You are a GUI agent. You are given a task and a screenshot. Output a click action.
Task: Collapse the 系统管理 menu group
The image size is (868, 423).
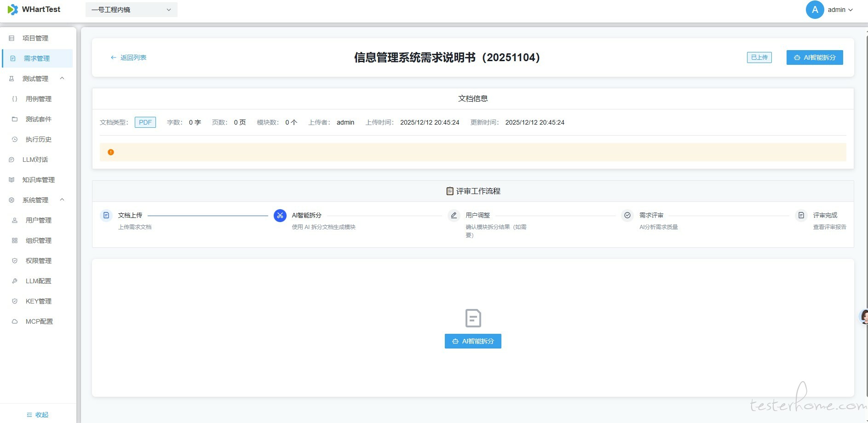(x=62, y=200)
